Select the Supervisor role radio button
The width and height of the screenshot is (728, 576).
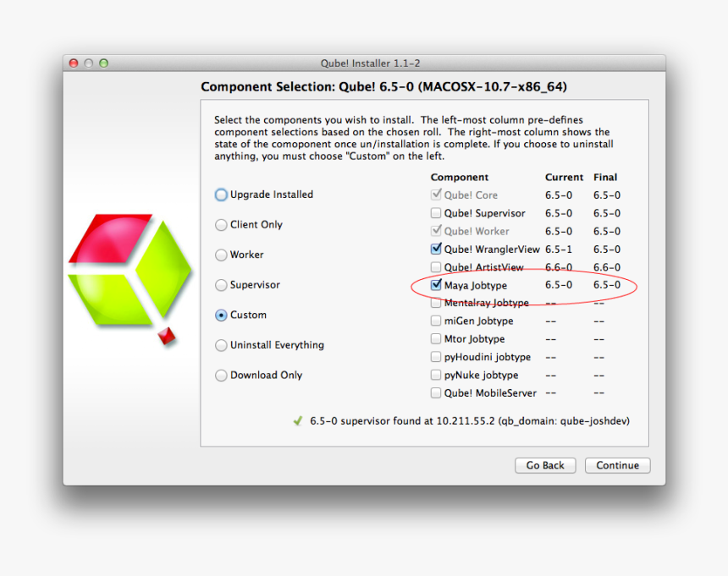[x=221, y=285]
